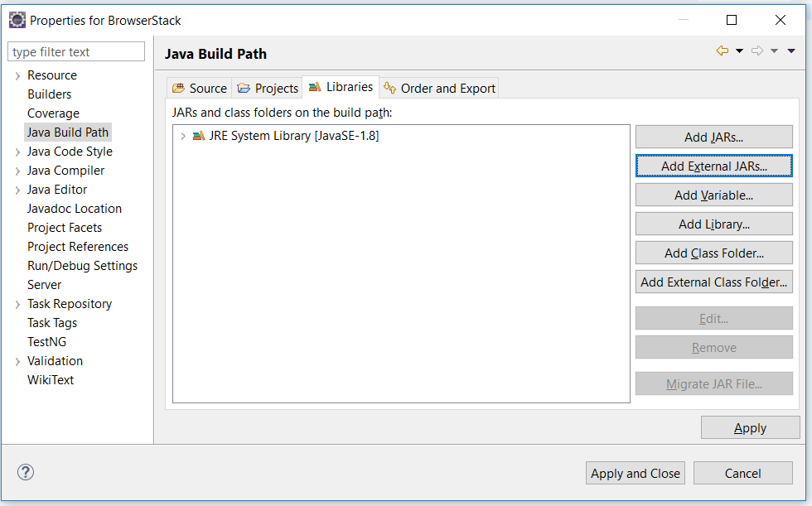Click the back navigation arrow icon

[723, 51]
